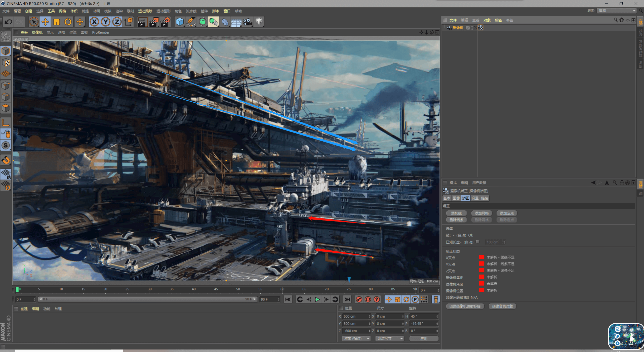
Task: Click 创建摄像机映射标签 button
Action: (x=465, y=306)
